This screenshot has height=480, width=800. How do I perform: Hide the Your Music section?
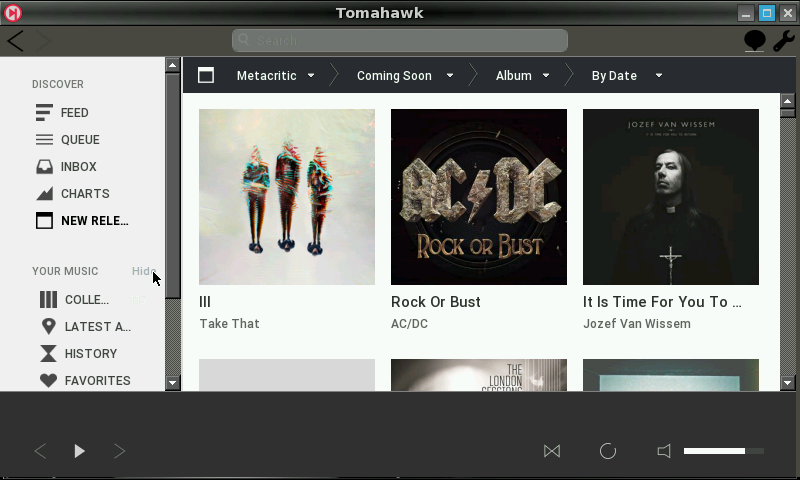tap(144, 271)
